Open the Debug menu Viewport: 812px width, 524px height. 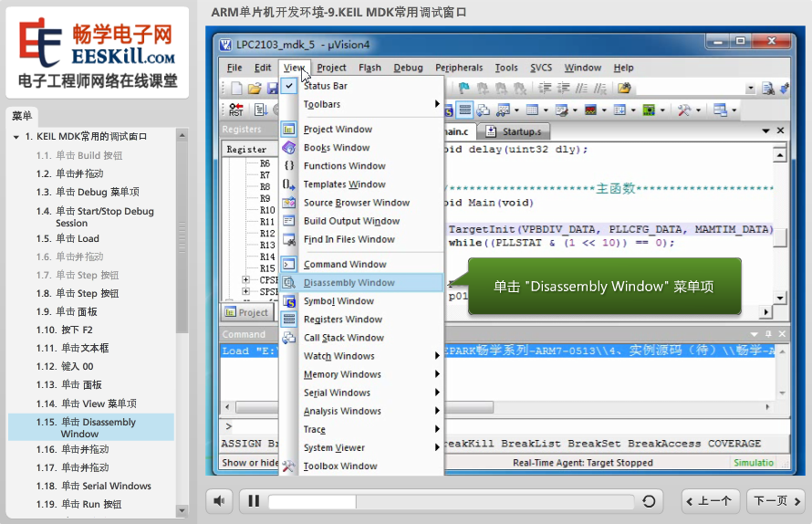click(408, 68)
